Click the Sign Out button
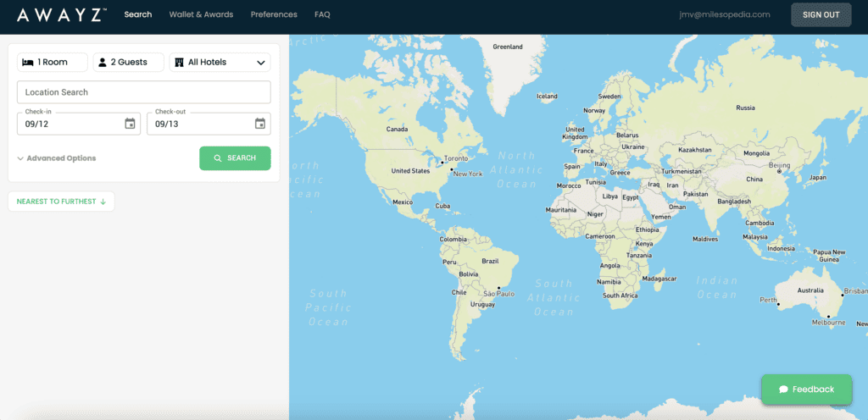This screenshot has height=420, width=868. tap(821, 14)
